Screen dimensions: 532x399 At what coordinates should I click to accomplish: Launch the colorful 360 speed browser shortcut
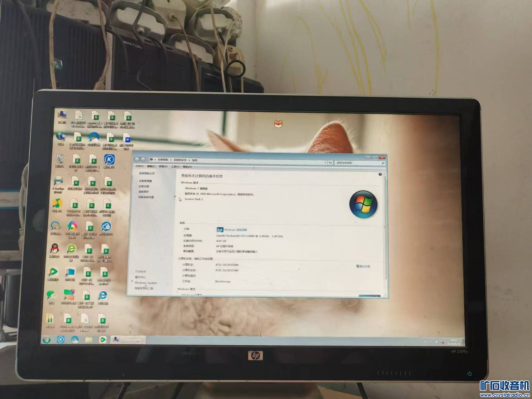[x=72, y=230]
